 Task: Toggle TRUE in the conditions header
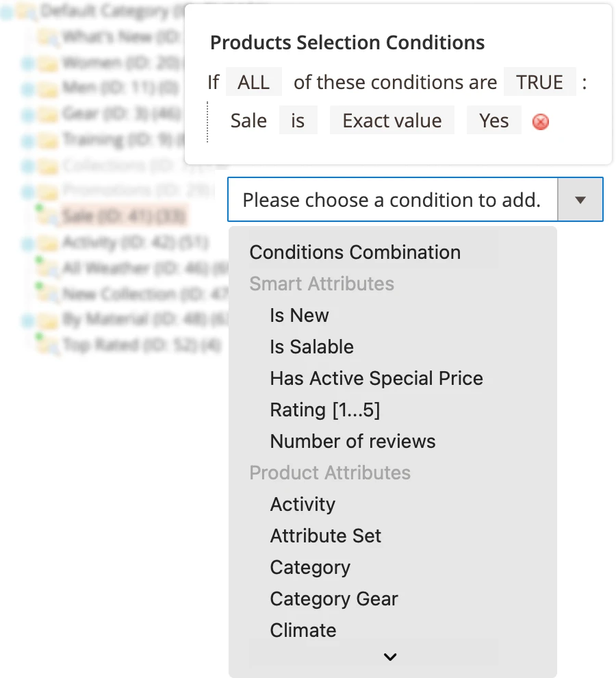540,81
